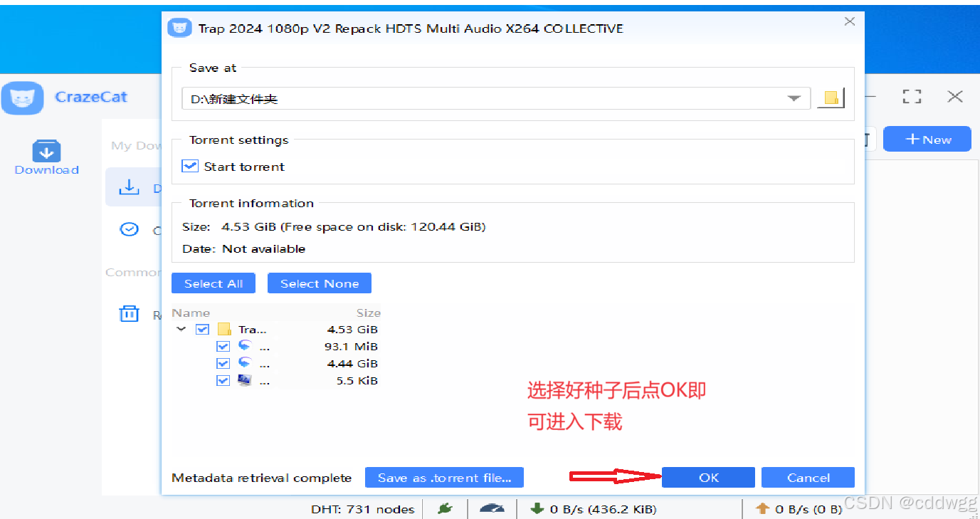Click the 93.1 MiB file's media icon
Image resolution: width=980 pixels, height=519 pixels.
pyautogui.click(x=245, y=346)
